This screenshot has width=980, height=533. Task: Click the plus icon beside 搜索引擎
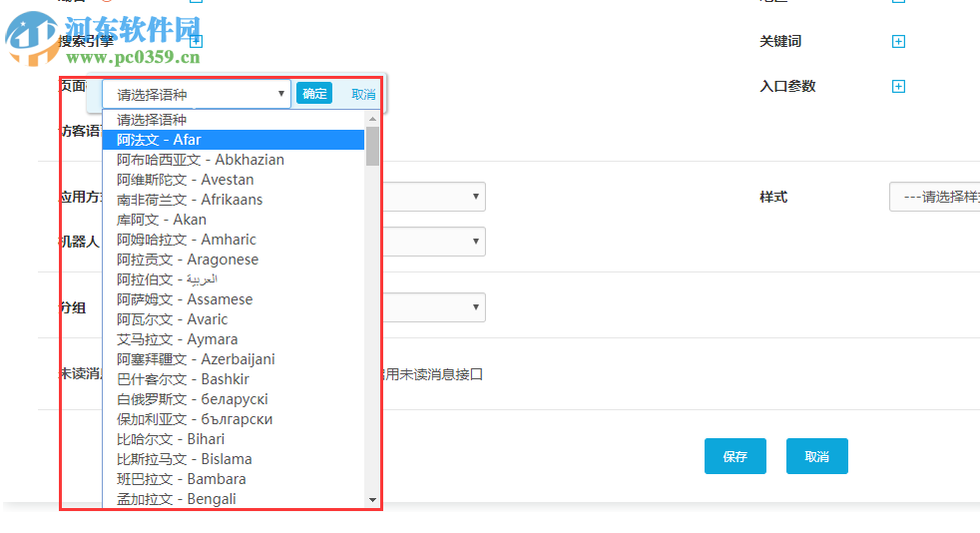pos(197,41)
